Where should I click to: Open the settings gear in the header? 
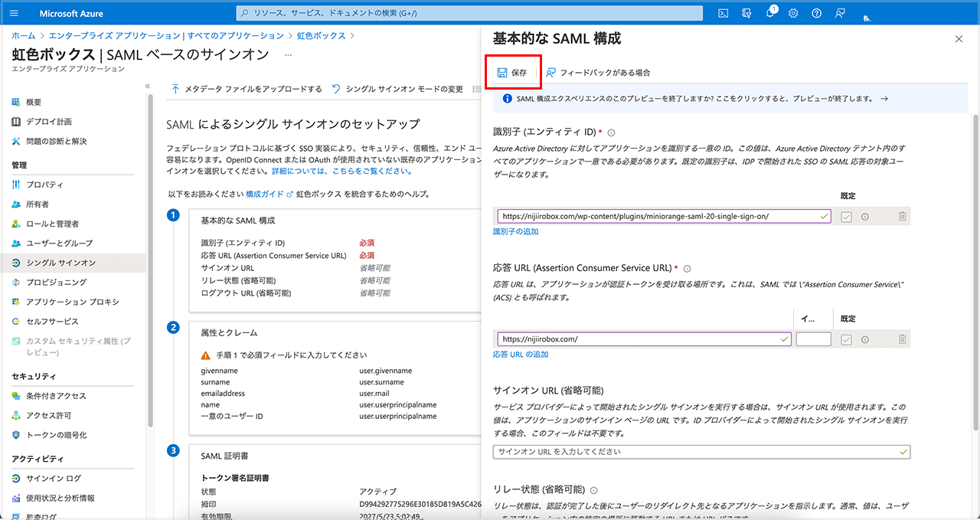[x=793, y=13]
